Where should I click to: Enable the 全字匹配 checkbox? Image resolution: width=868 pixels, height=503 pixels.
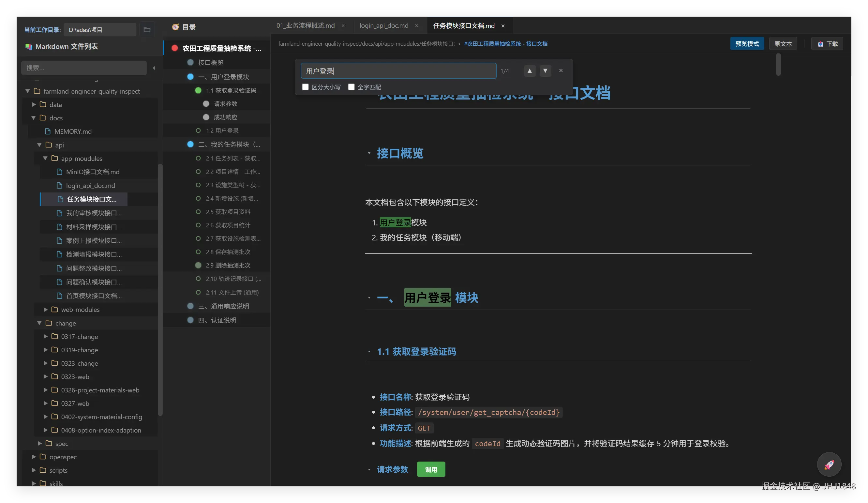(351, 87)
